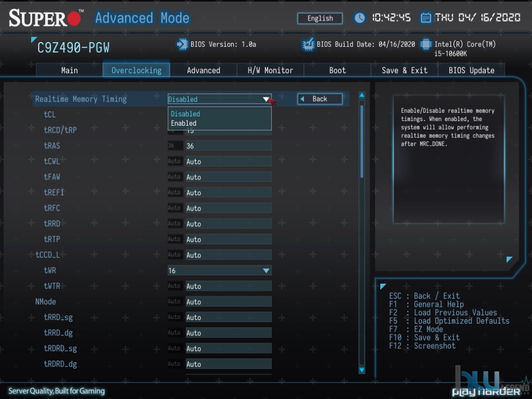
Task: Click F2 : Load Previous Values entry
Action: [x=443, y=313]
